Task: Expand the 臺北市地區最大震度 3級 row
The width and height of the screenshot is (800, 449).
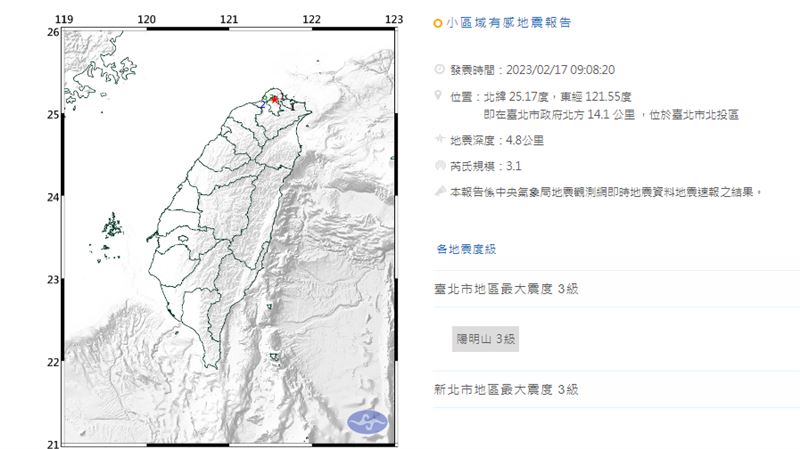Action: point(616,289)
